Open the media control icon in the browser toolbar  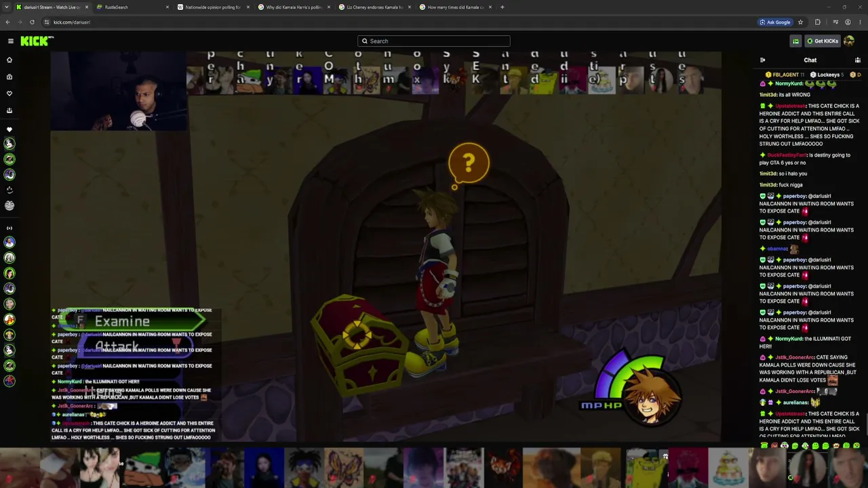(x=835, y=22)
